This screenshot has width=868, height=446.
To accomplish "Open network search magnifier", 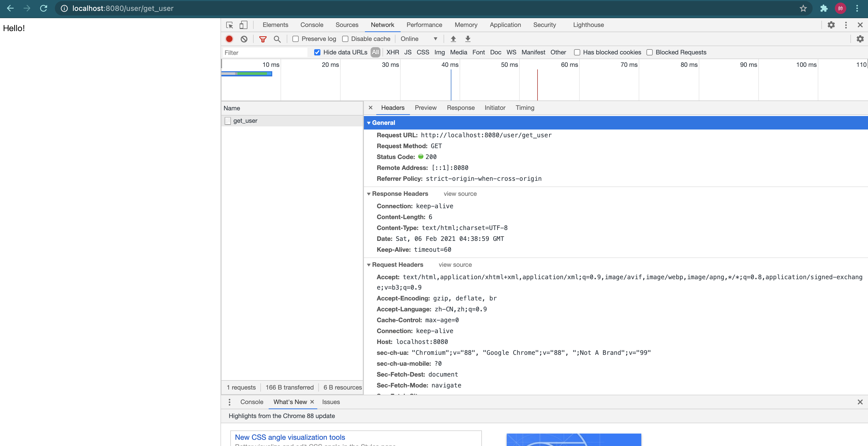I will point(277,39).
